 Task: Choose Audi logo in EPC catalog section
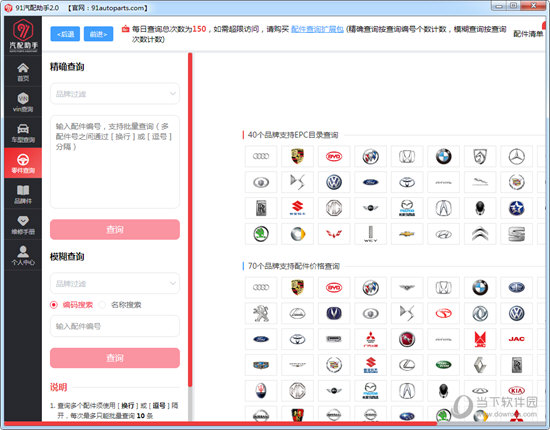261,156
